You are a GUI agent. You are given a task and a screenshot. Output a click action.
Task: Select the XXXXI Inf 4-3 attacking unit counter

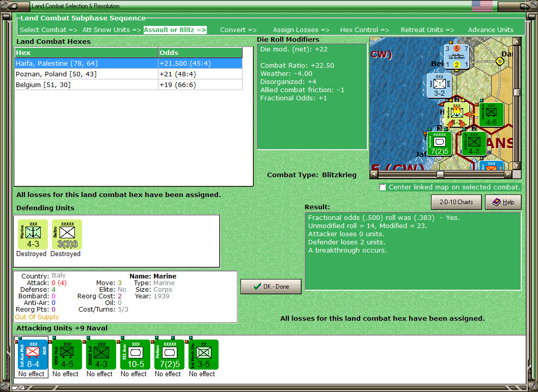[x=101, y=355]
